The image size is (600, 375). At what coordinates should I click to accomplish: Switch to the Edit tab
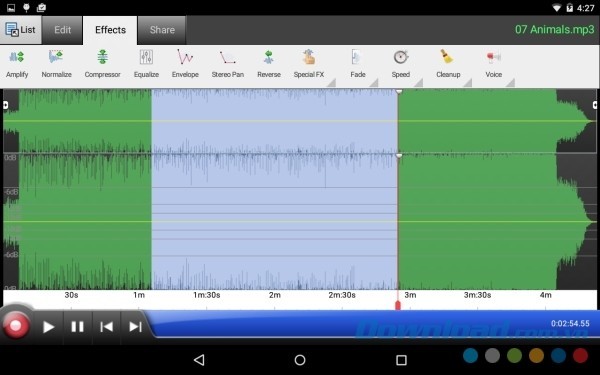pos(62,30)
